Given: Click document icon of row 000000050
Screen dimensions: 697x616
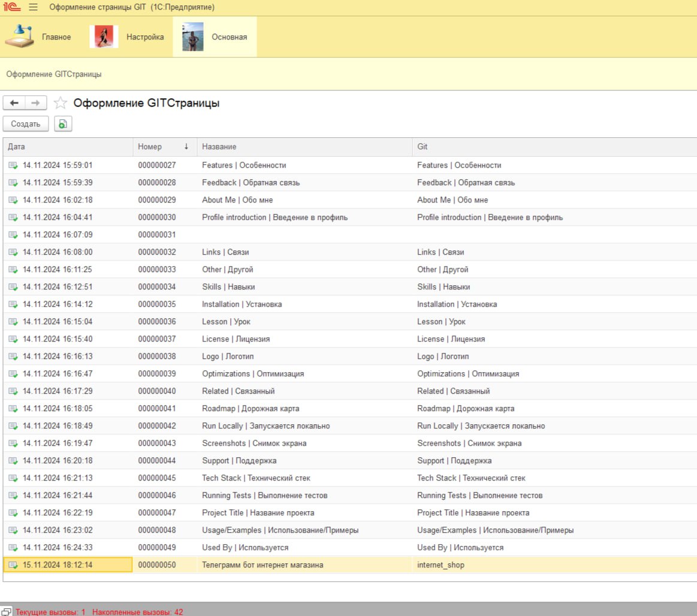Looking at the screenshot, I should point(13,565).
